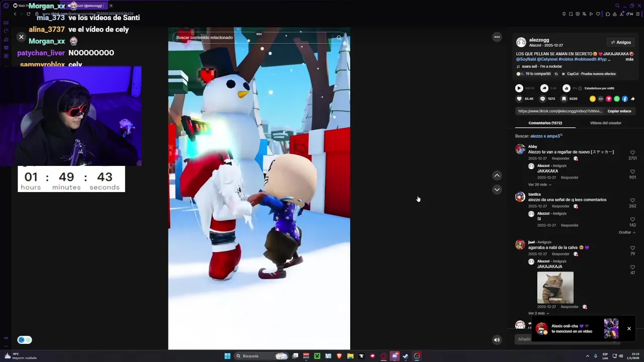Open notification video thumbnail from Alexis onii-cha

click(611, 328)
